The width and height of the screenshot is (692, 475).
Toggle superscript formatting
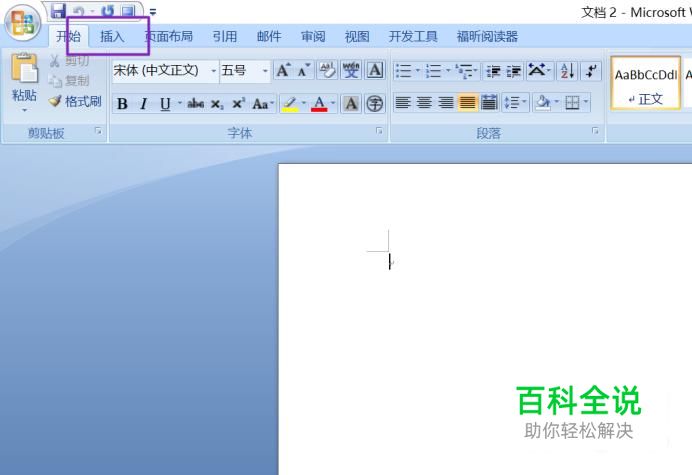coord(238,104)
